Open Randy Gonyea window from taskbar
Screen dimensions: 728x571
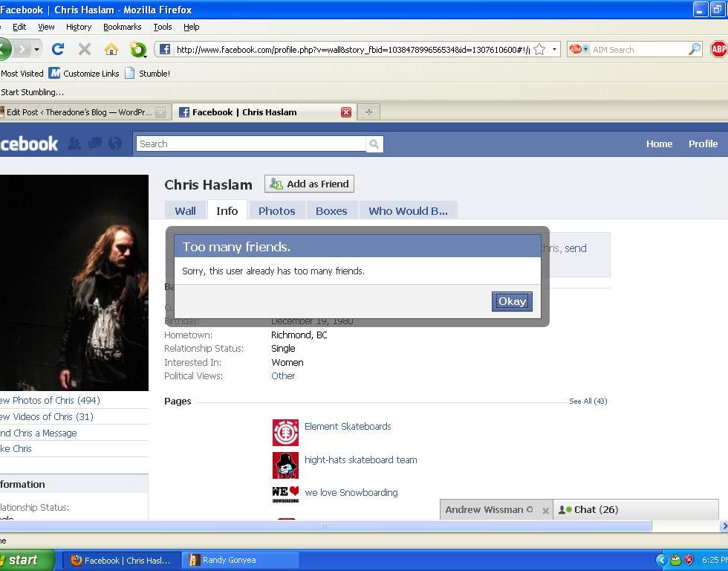coord(241,561)
